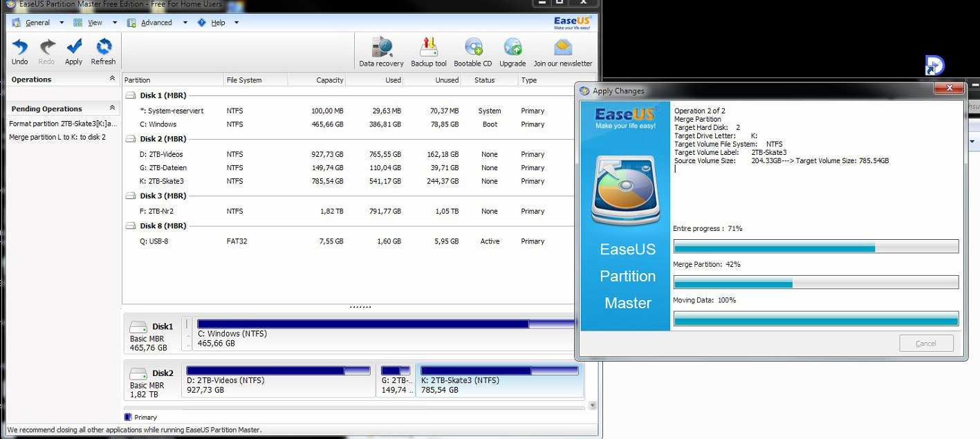Open the Advanced dropdown arrow
Screen dimensions: 980x439
pos(185,23)
